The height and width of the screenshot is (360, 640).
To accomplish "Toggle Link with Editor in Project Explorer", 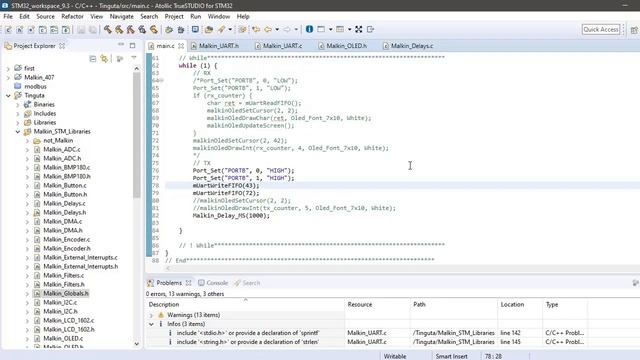I will pos(104,59).
